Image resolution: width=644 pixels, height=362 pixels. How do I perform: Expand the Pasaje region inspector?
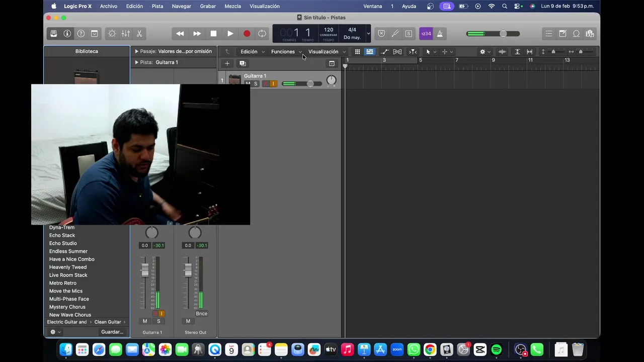[136, 51]
